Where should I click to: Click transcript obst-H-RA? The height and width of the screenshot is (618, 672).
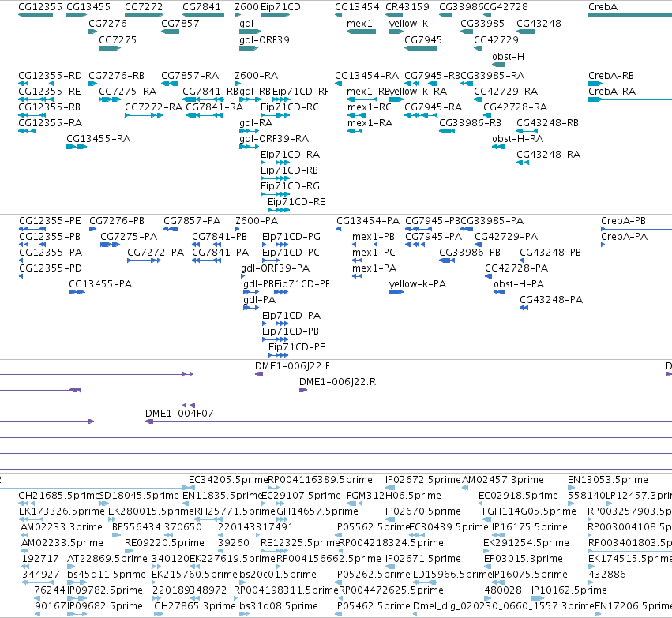[x=517, y=139]
